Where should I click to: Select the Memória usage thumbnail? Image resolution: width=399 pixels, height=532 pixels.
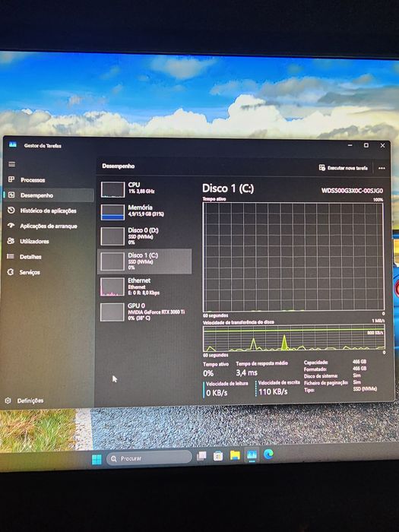(112, 212)
